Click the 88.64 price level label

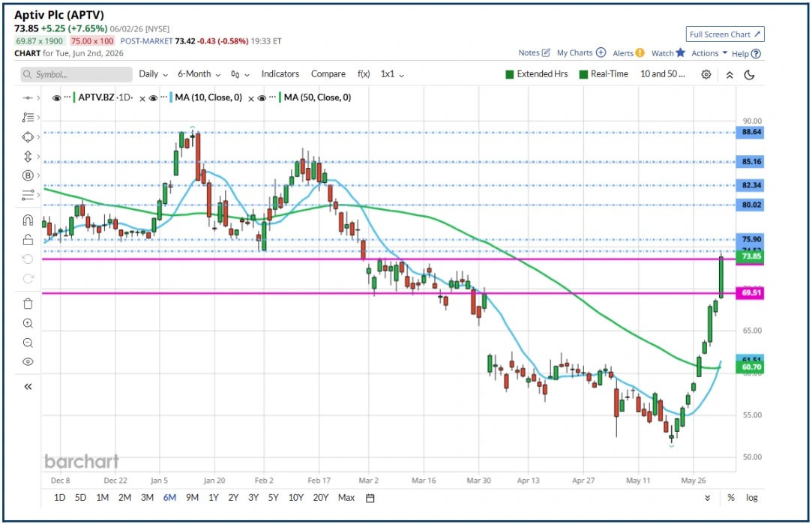coord(750,132)
